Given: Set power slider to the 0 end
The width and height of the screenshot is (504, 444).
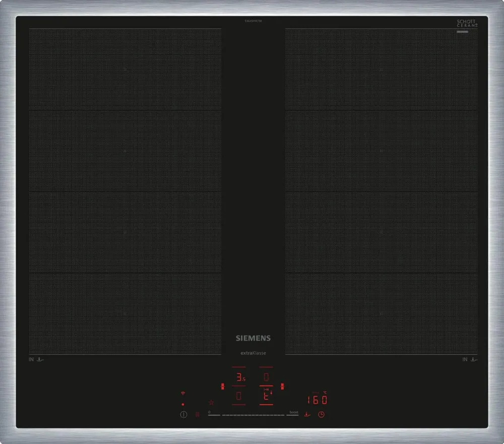Looking at the screenshot, I should (x=214, y=414).
